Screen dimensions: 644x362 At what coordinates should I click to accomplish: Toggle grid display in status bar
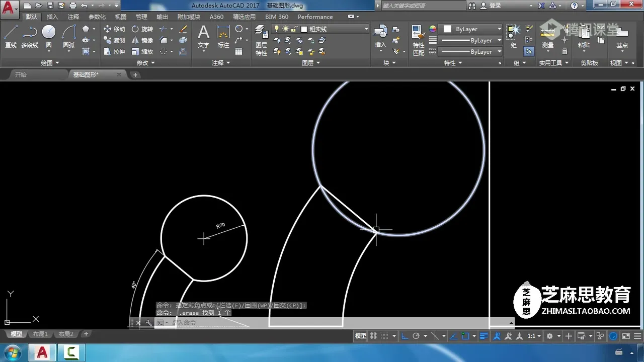tap(374, 336)
